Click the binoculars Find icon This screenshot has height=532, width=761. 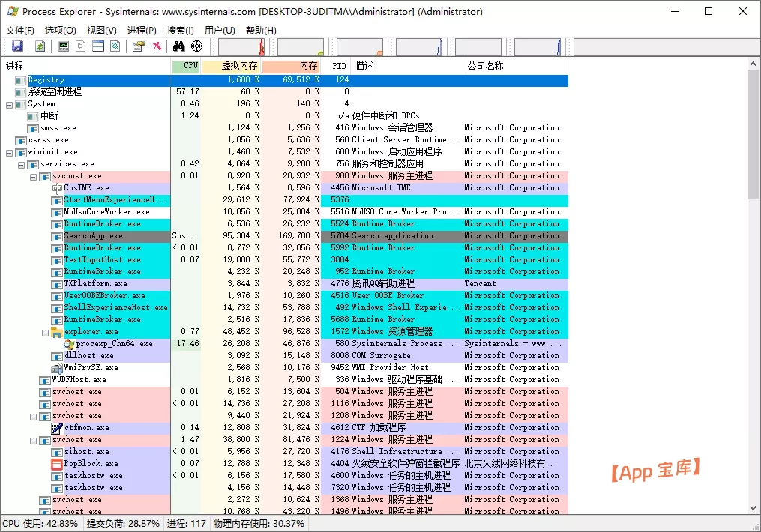tap(179, 46)
